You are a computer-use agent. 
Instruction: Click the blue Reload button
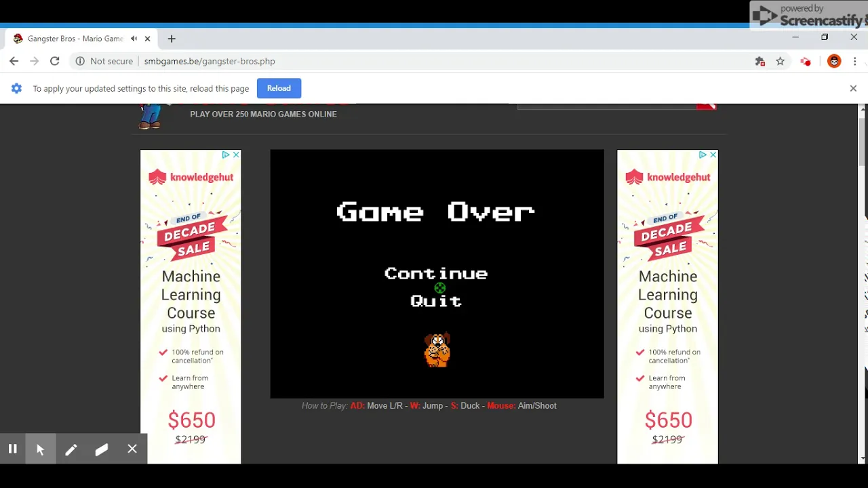279,88
